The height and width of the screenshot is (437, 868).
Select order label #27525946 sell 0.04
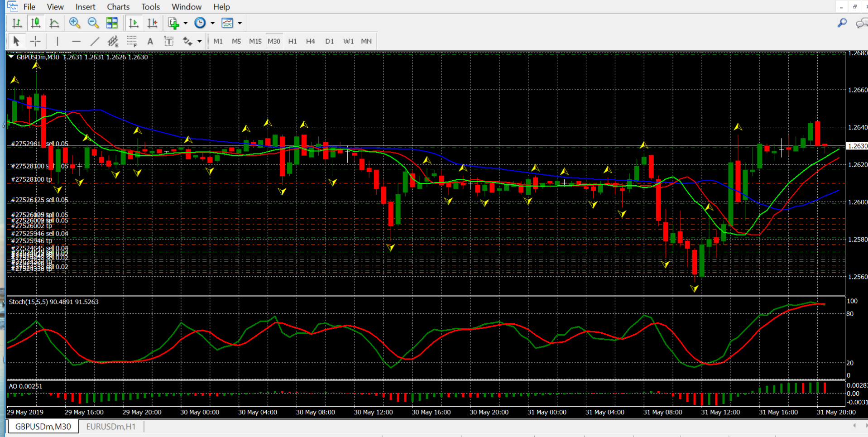coord(39,234)
